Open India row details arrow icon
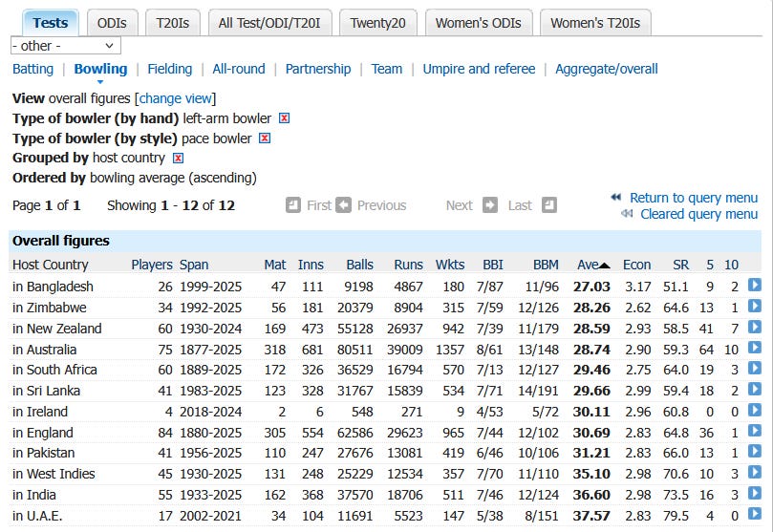Screen dimensions: 773x532 754,493
